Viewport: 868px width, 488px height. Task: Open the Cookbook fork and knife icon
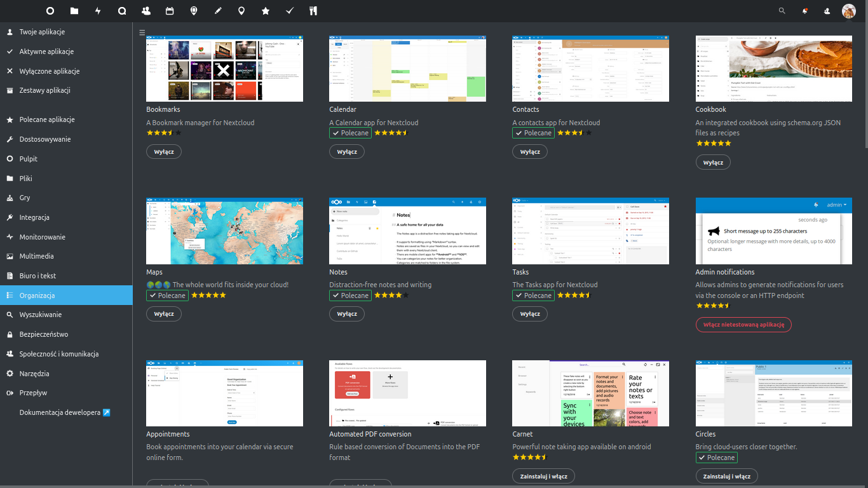(313, 11)
